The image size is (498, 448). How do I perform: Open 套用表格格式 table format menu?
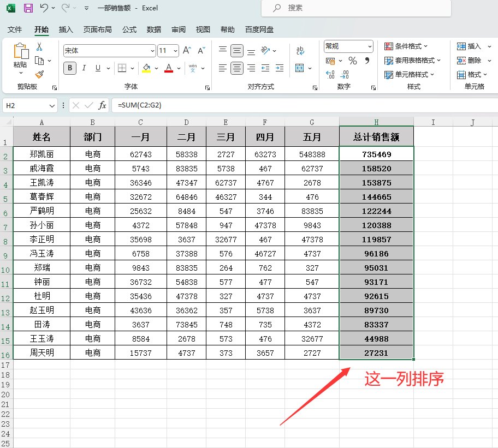tap(413, 60)
